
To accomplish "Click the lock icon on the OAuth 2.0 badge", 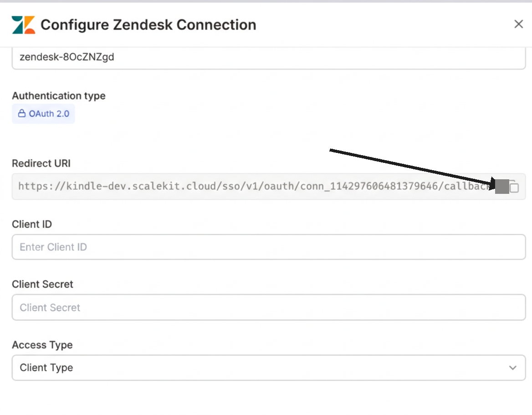I will click(21, 113).
